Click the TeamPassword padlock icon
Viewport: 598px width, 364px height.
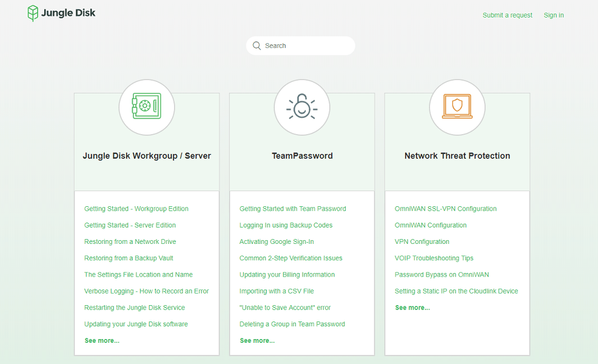click(x=302, y=106)
